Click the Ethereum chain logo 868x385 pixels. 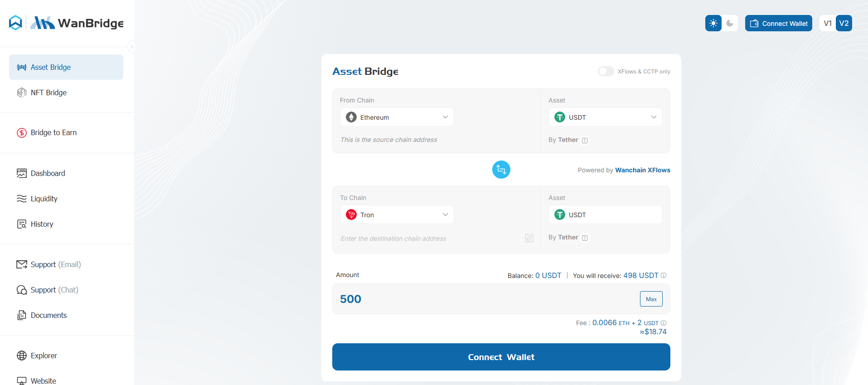[x=351, y=117]
